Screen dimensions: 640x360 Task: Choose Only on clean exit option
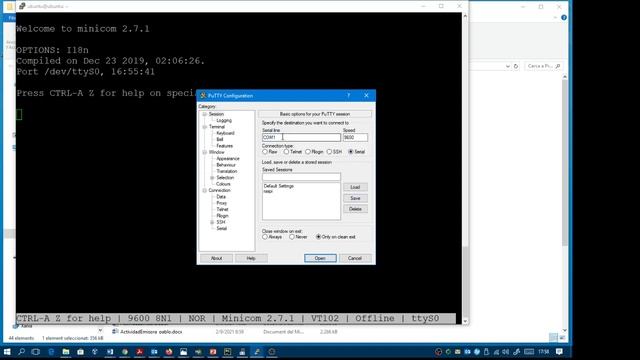pos(318,237)
